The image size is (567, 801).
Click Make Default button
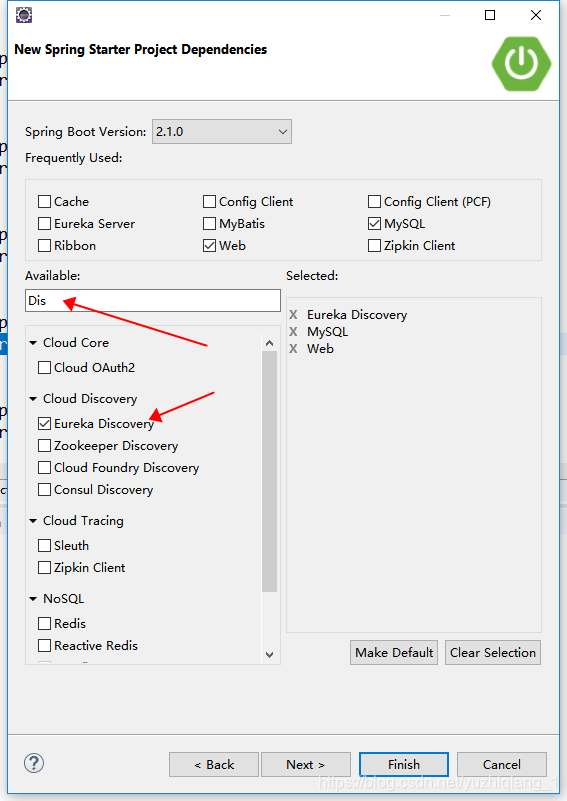pyautogui.click(x=394, y=652)
